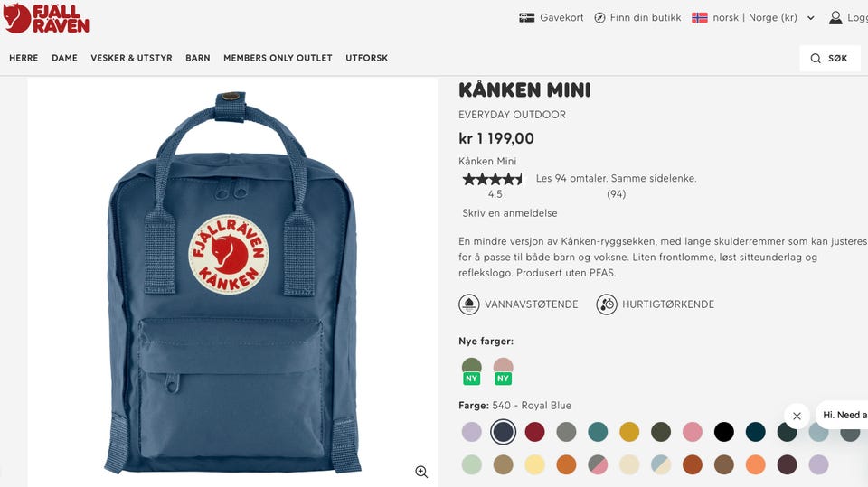The height and width of the screenshot is (487, 868).
Task: Open the Herre menu
Action: coord(24,58)
